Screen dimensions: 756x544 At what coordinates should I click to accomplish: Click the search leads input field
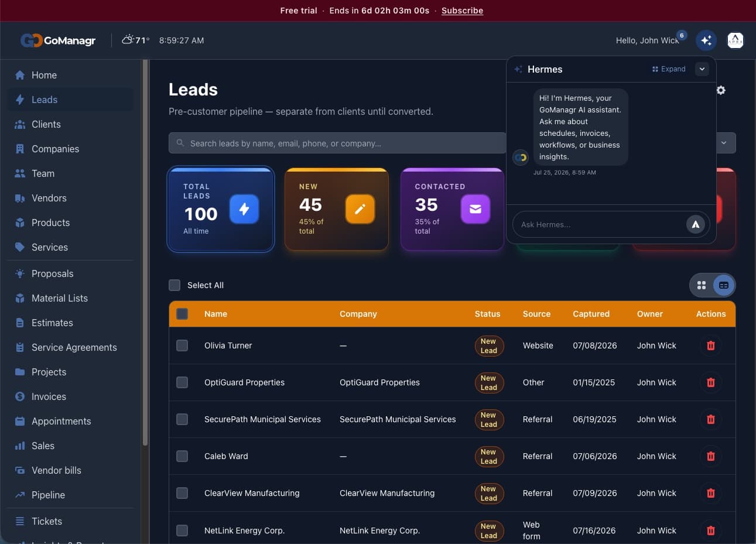pyautogui.click(x=337, y=143)
